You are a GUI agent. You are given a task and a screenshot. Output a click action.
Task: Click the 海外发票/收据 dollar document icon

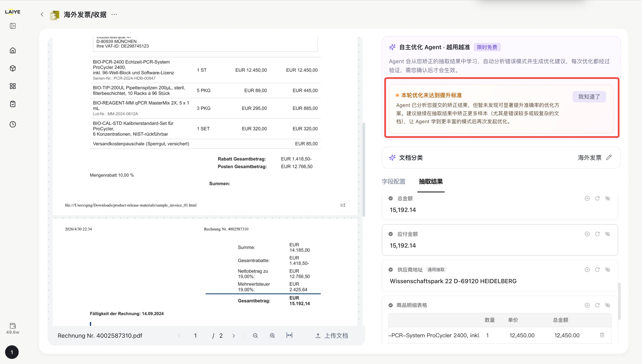[55, 15]
